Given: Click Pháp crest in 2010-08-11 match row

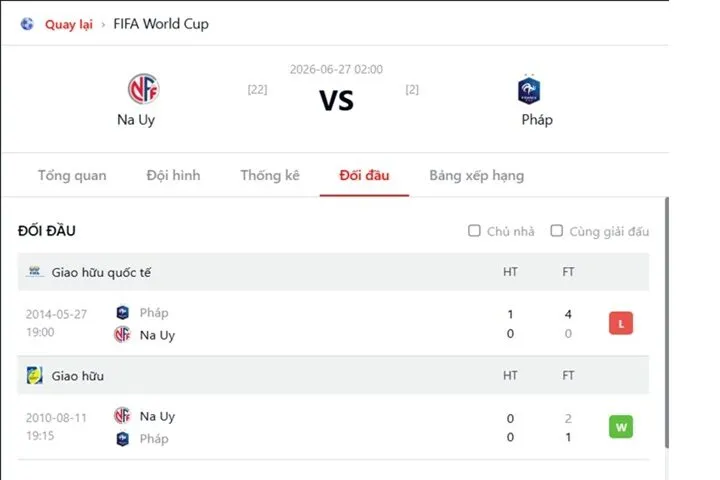Looking at the screenshot, I should coord(123,439).
